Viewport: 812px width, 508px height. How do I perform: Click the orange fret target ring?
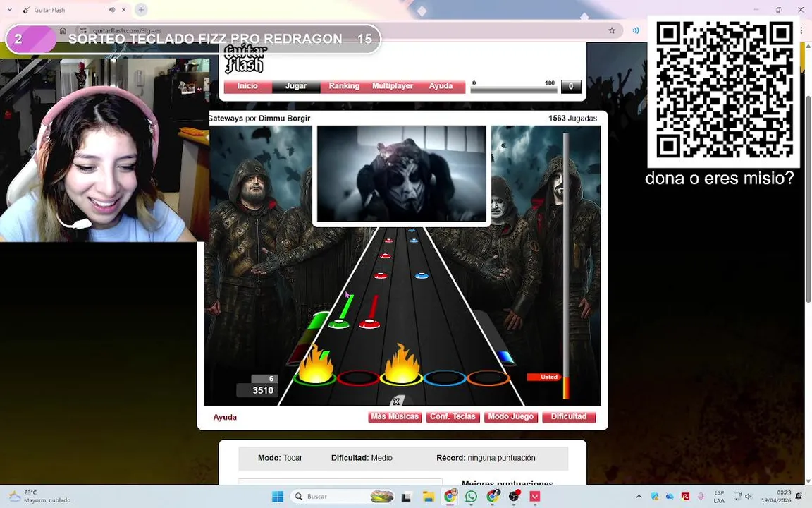click(x=488, y=378)
